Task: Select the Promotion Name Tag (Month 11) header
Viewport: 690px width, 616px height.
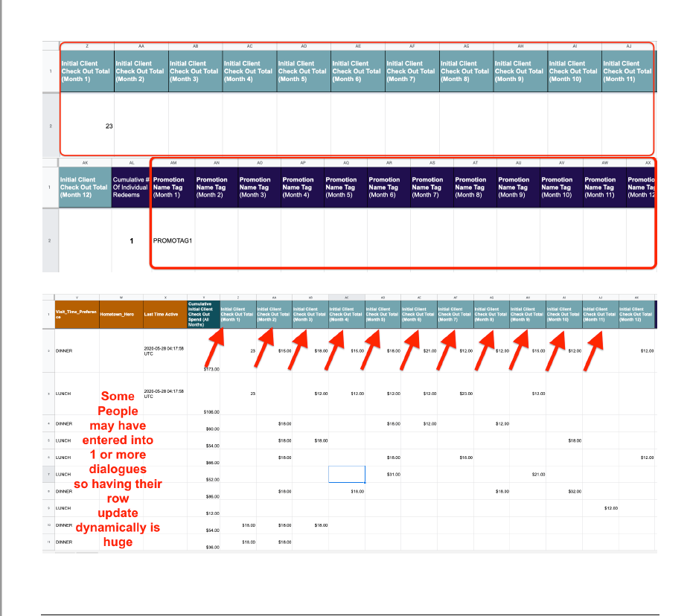Action: (604, 187)
